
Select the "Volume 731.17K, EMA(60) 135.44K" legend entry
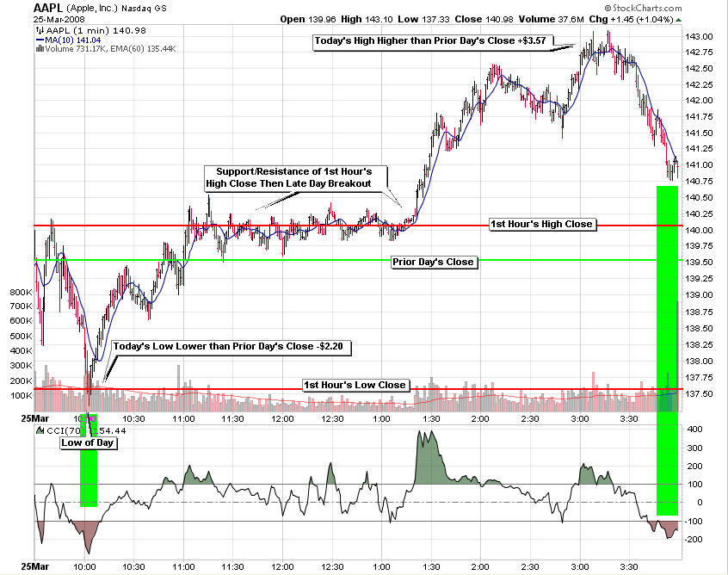[x=110, y=49]
